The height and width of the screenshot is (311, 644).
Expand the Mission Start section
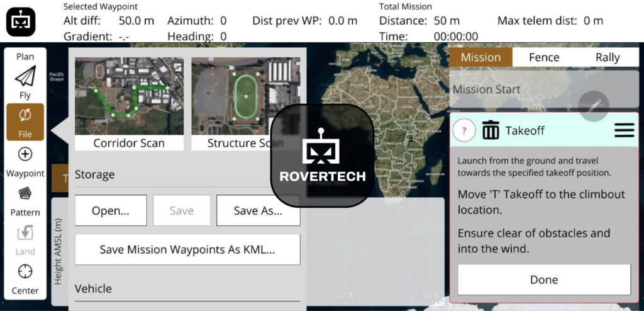point(544,89)
